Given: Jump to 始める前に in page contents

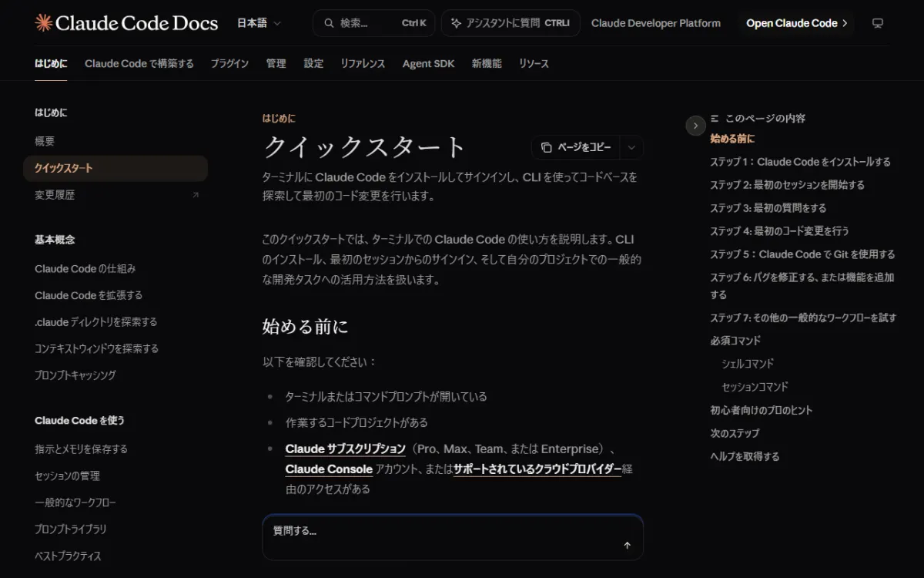Looking at the screenshot, I should click(x=732, y=139).
